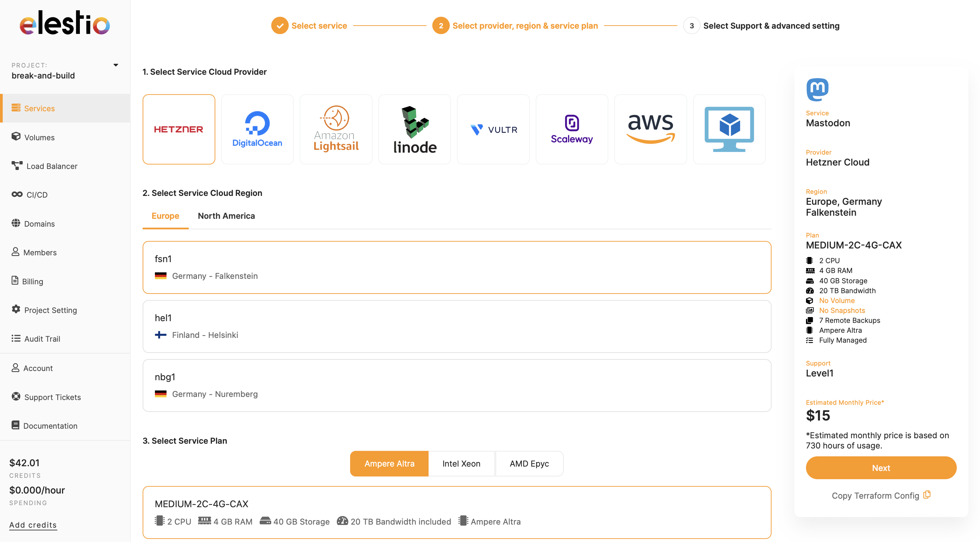The image size is (980, 542).
Task: Choose Vultr cloud provider
Action: click(493, 129)
